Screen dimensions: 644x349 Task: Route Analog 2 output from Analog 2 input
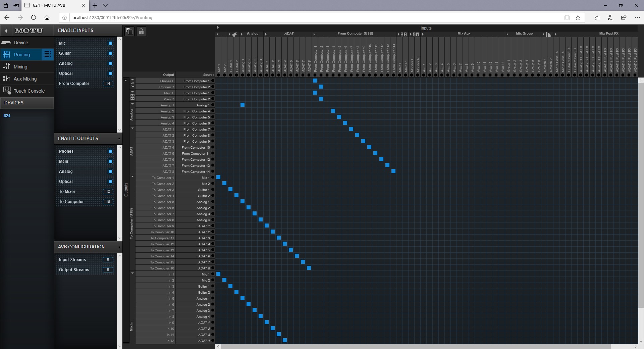pos(249,111)
